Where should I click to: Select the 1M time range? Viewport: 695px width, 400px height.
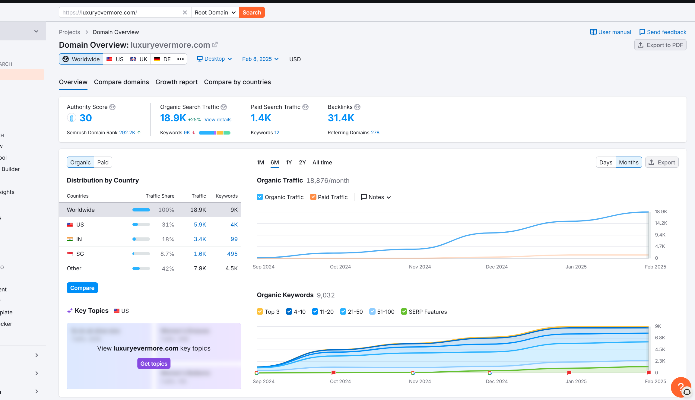click(261, 162)
